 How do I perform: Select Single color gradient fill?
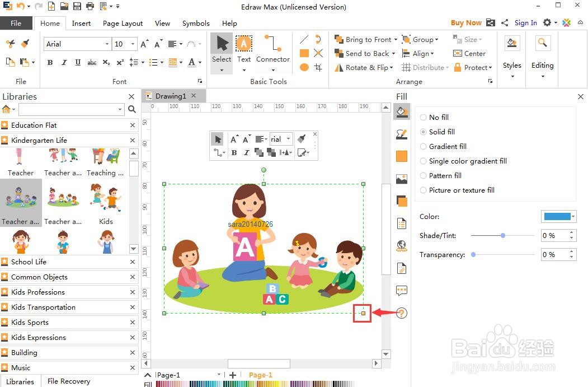pyautogui.click(x=463, y=161)
